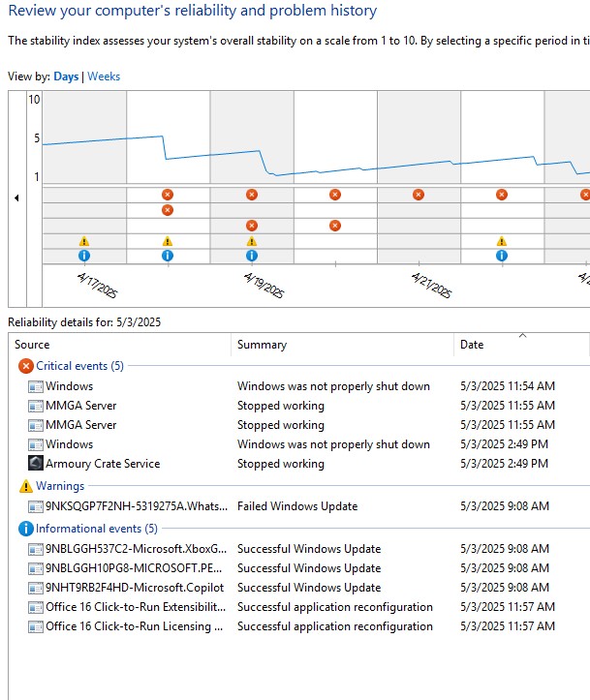The height and width of the screenshot is (700, 590).
Task: Click the red error icon in the 4/21/2025 column
Action: coord(419,195)
